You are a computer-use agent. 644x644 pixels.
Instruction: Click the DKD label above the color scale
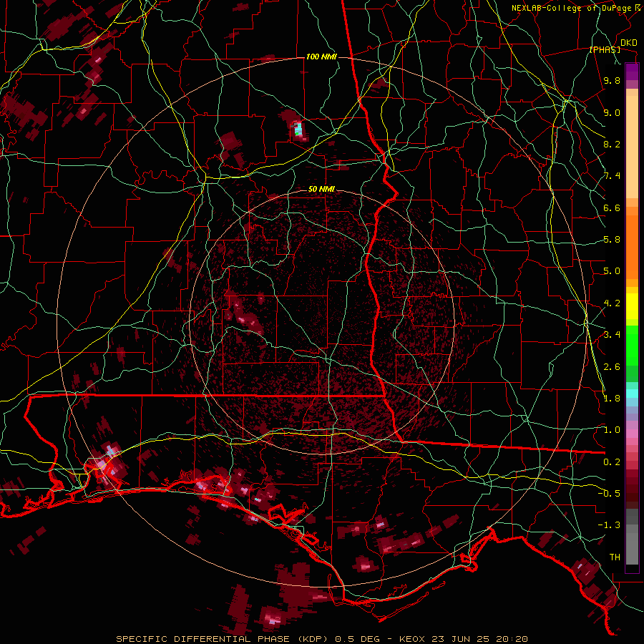point(628,43)
